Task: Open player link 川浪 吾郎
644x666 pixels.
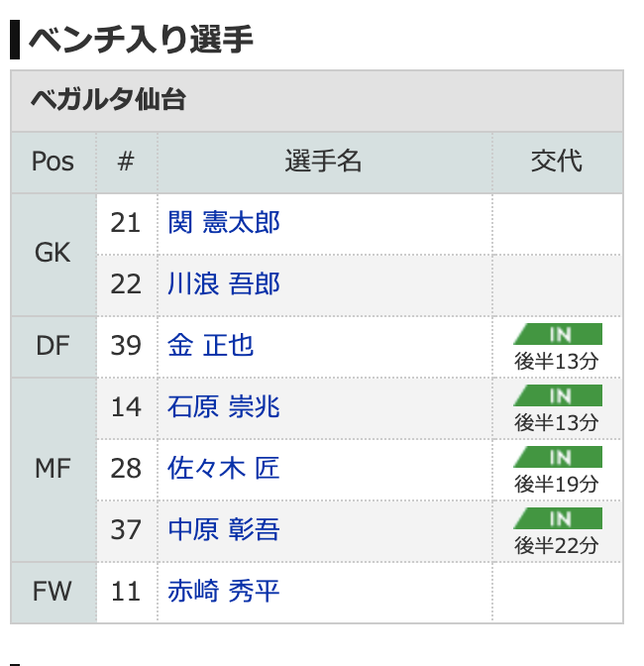Action: coord(224,283)
